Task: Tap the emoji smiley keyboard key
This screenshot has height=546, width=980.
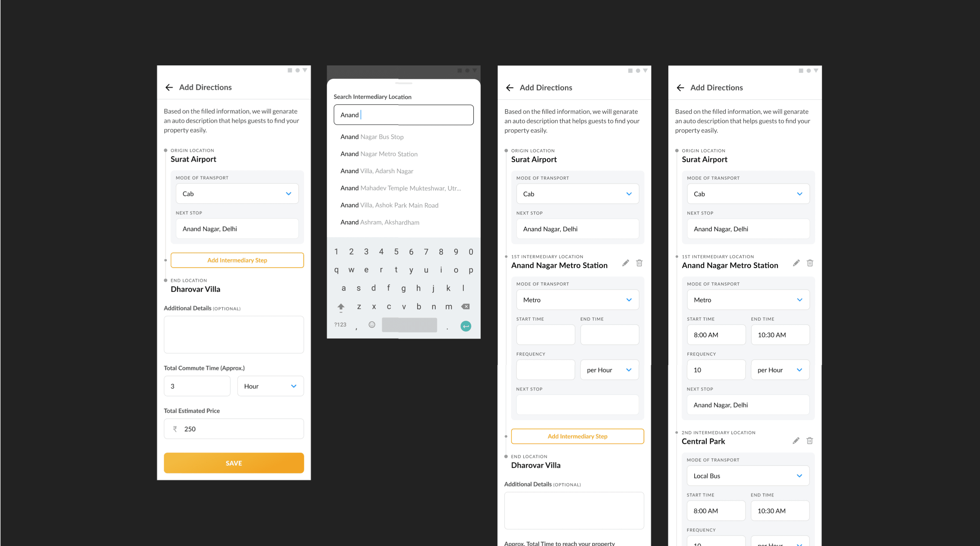Action: [372, 324]
